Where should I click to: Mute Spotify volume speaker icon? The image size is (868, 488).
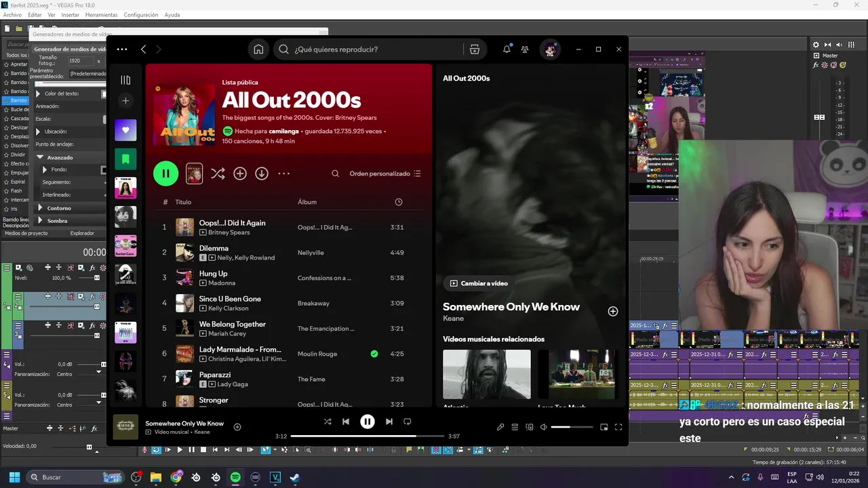[x=543, y=427]
